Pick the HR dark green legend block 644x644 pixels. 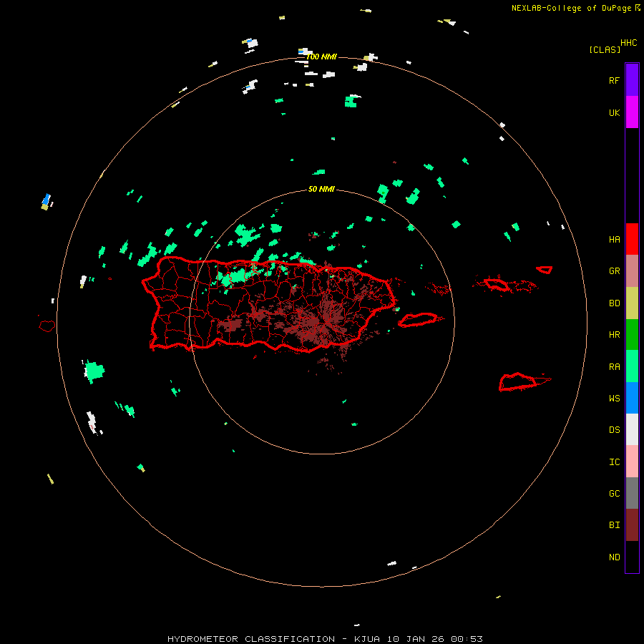tap(632, 334)
